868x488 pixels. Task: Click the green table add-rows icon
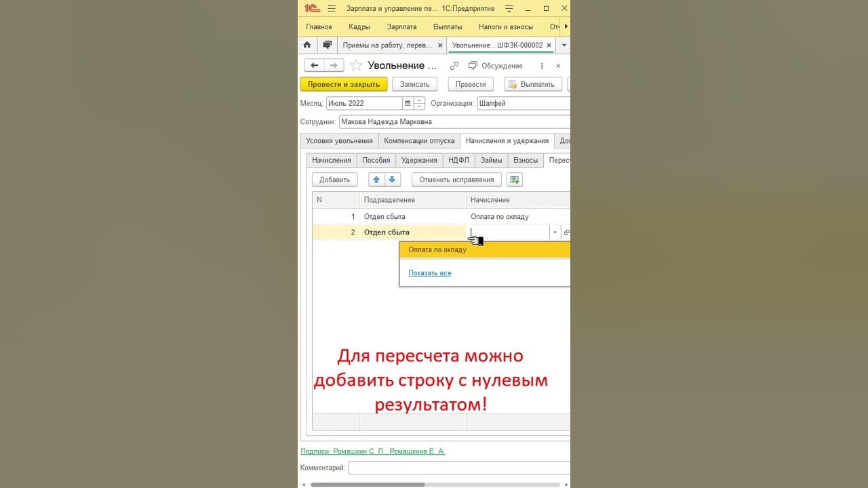click(x=515, y=180)
